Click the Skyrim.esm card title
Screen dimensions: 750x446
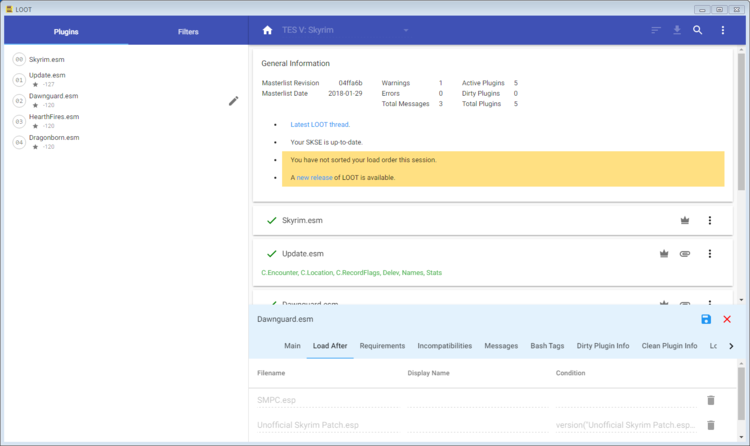click(302, 220)
